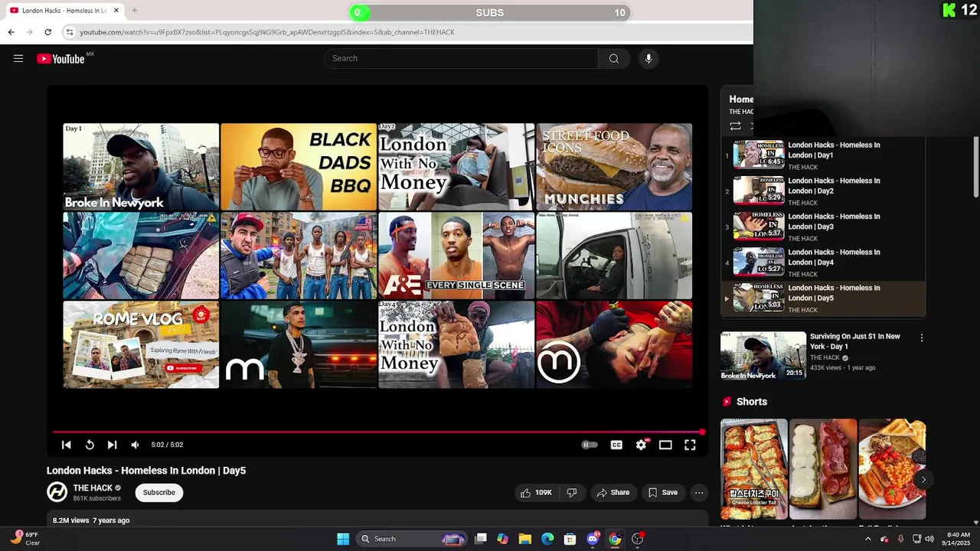Open the Cheese Lobster Tail short
Screen dimensions: 980x551
(x=754, y=469)
